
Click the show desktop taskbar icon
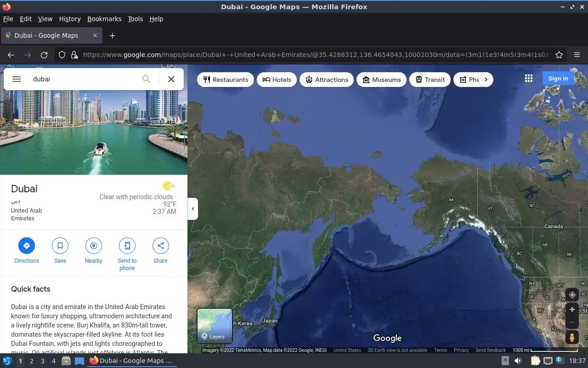[79, 361]
